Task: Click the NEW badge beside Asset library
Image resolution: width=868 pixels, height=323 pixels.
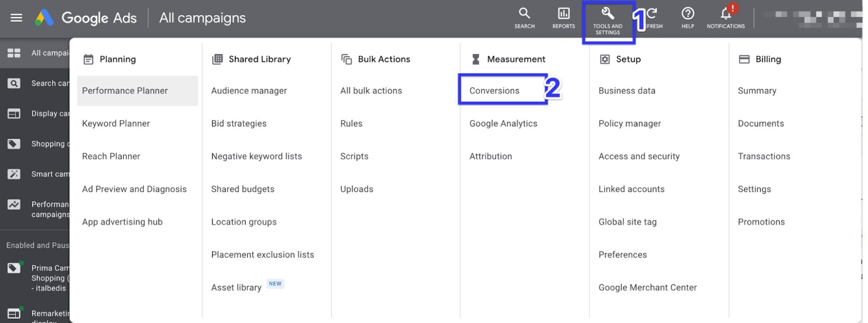Action: pyautogui.click(x=275, y=283)
